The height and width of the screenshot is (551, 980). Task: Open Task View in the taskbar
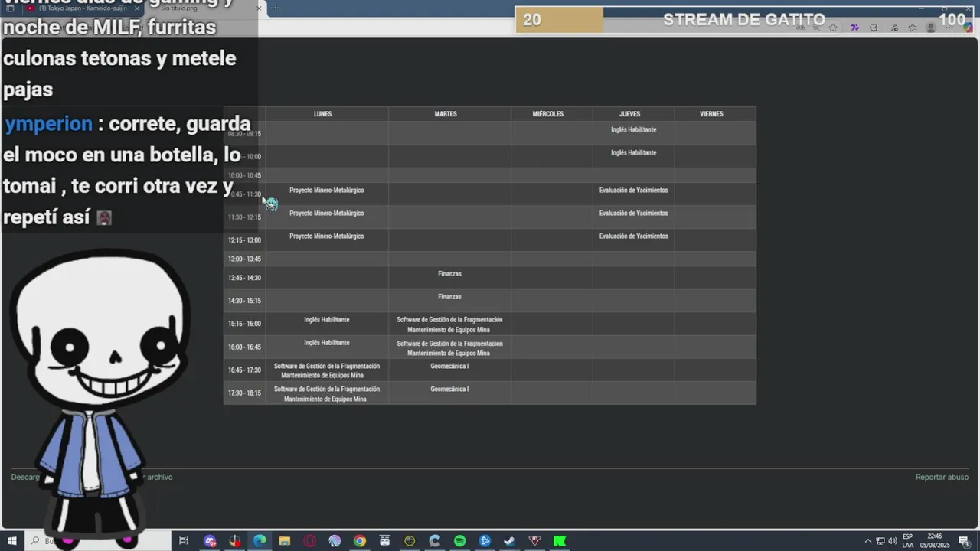pyautogui.click(x=184, y=541)
